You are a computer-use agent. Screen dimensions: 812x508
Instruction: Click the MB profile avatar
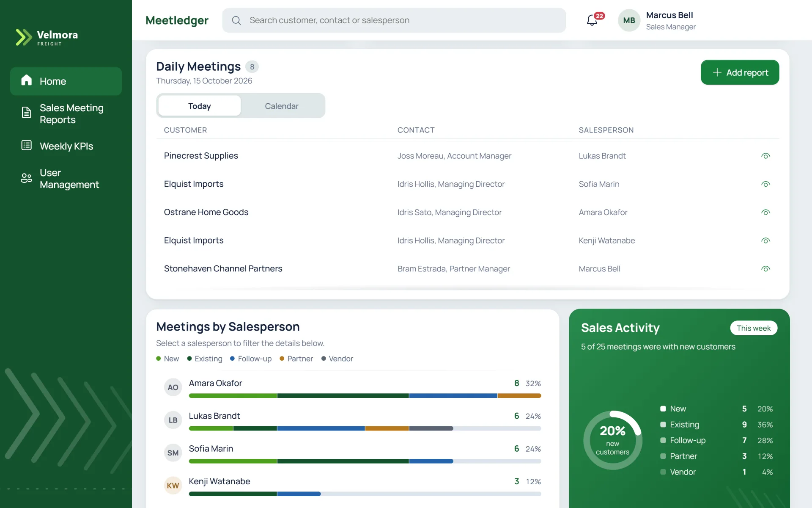tap(629, 20)
